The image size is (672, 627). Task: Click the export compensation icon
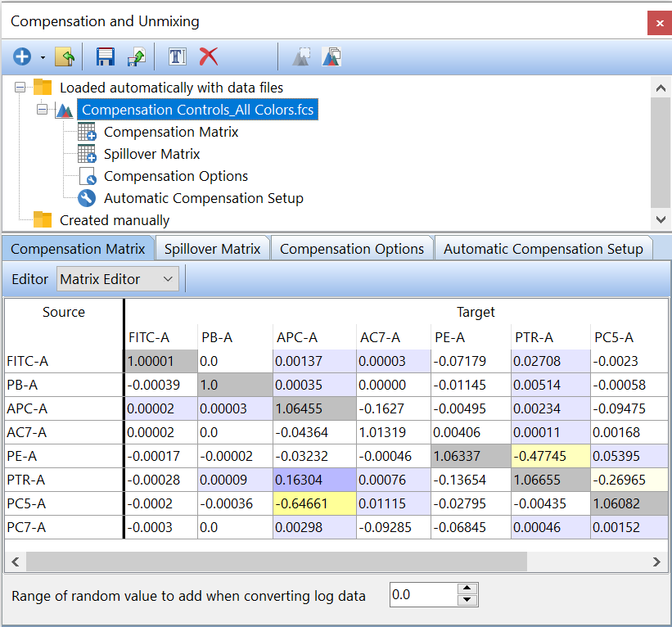coord(135,56)
